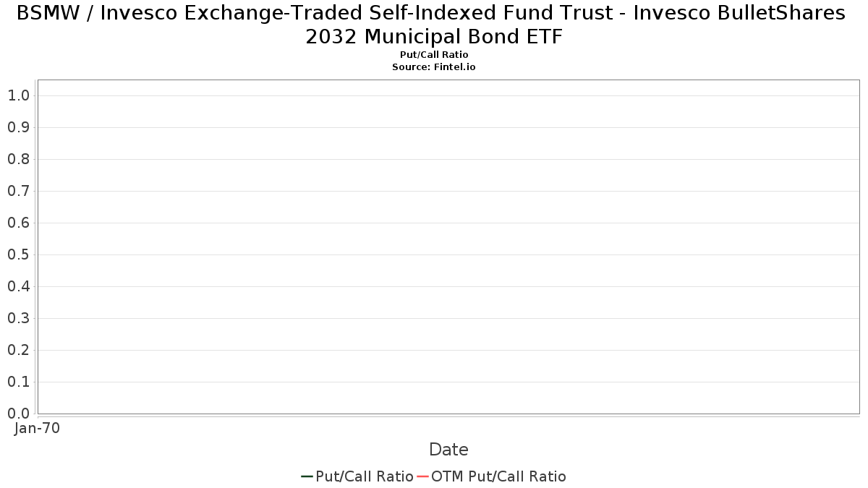Click the 0.4 y-axis label
The height and width of the screenshot is (488, 868).
click(x=18, y=286)
